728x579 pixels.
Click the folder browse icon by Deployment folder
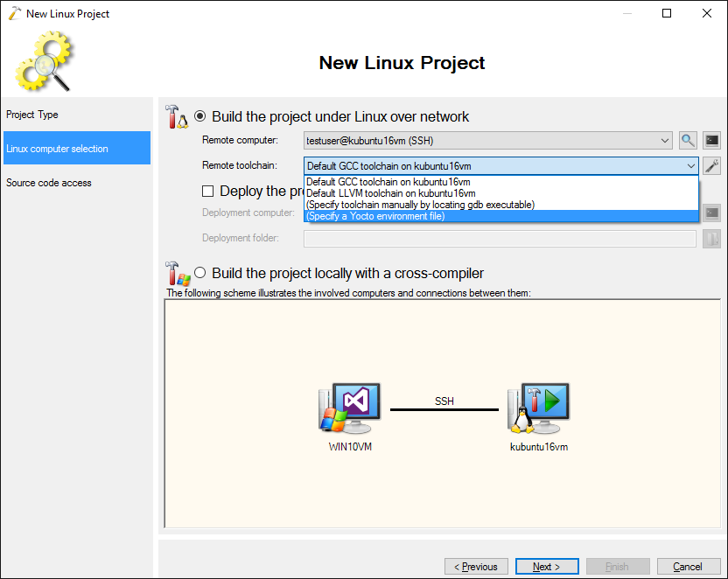711,239
